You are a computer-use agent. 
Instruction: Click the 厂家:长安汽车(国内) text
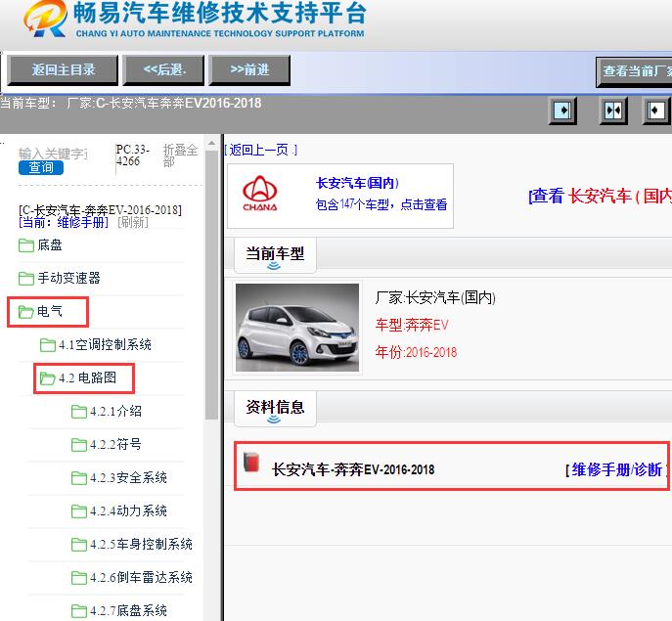pos(435,297)
